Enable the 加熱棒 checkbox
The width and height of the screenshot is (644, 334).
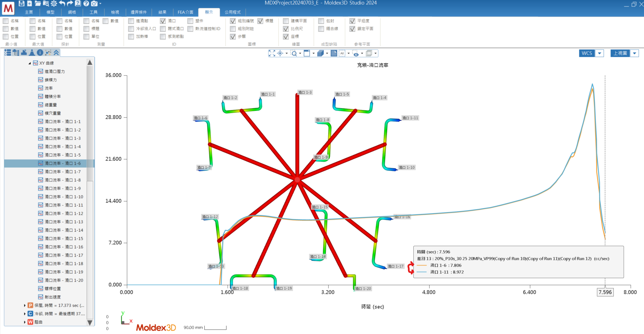[x=131, y=36]
